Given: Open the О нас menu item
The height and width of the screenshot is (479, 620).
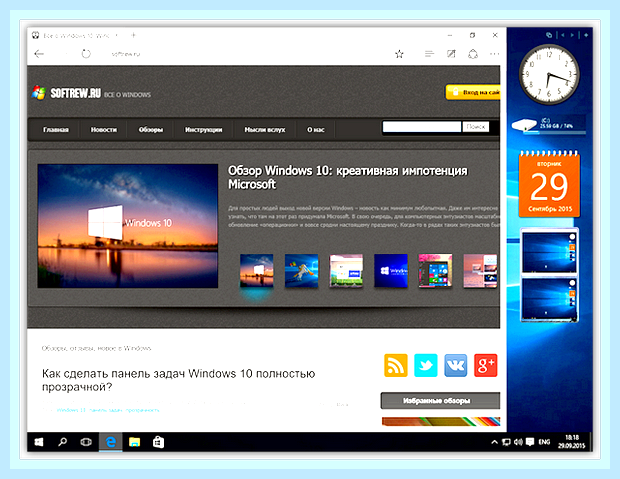Looking at the screenshot, I should [316, 130].
